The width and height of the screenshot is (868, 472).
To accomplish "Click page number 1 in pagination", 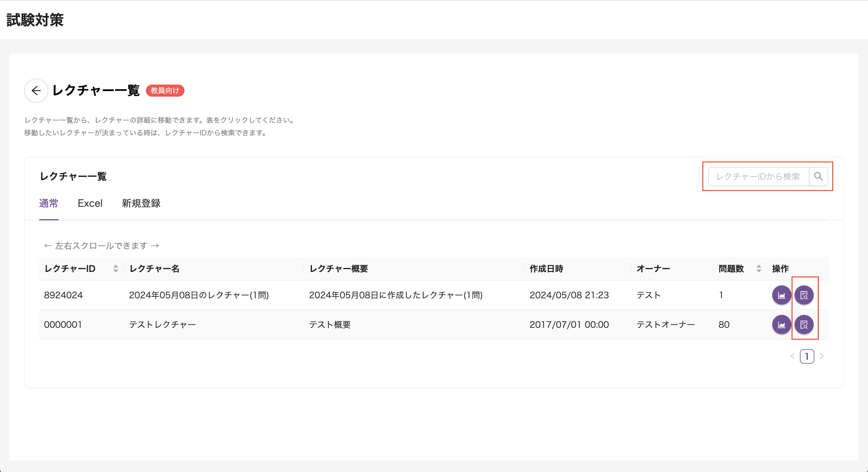I will tap(807, 356).
